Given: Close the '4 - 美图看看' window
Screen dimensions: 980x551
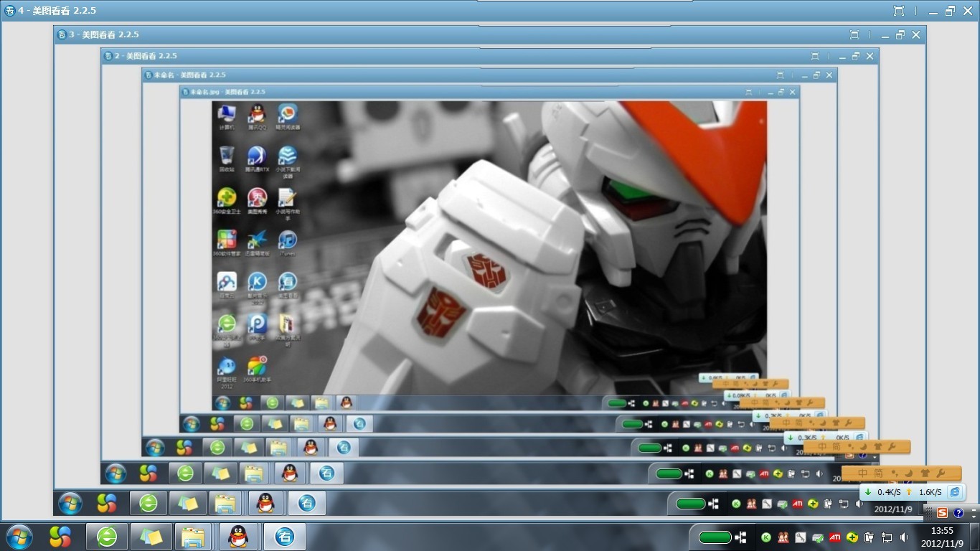Looking at the screenshot, I should pyautogui.click(x=966, y=11).
